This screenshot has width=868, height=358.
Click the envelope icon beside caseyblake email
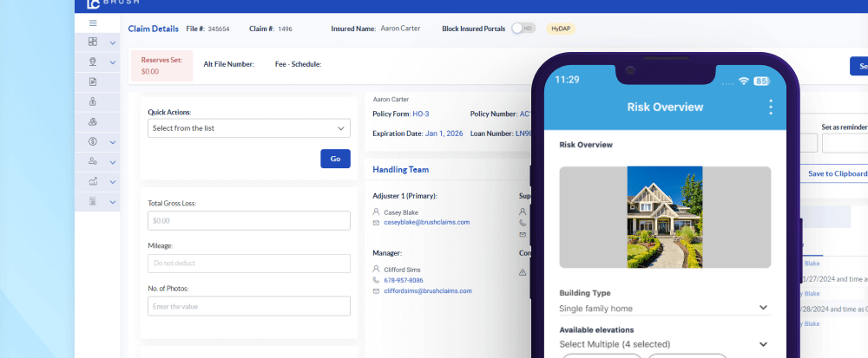pos(377,222)
